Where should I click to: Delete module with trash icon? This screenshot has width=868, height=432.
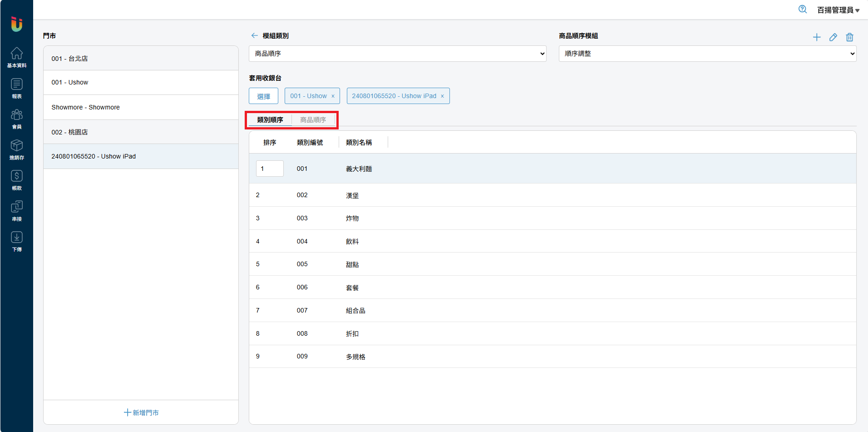click(849, 37)
